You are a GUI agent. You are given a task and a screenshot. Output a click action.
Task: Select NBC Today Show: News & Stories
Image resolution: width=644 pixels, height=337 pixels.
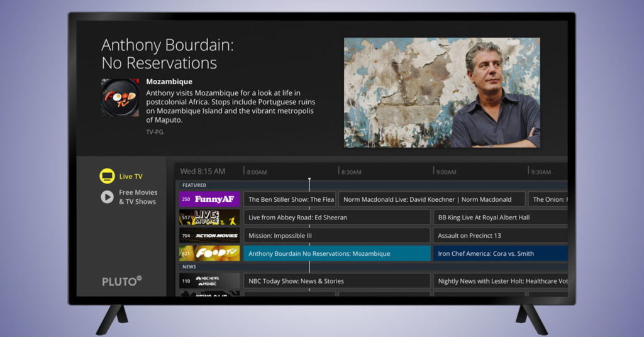click(x=337, y=281)
